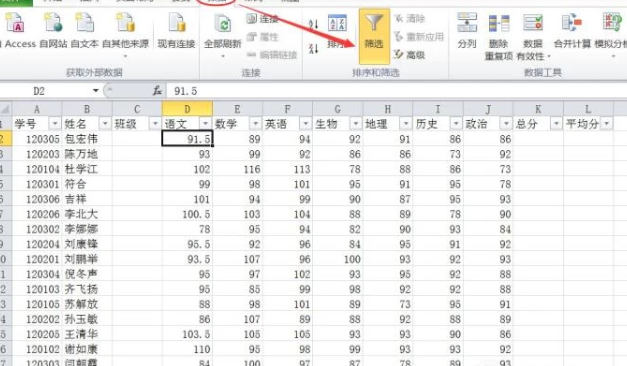Viewport: 627px width, 366px height.
Task: Click the 连接 connections button
Action: [262, 18]
